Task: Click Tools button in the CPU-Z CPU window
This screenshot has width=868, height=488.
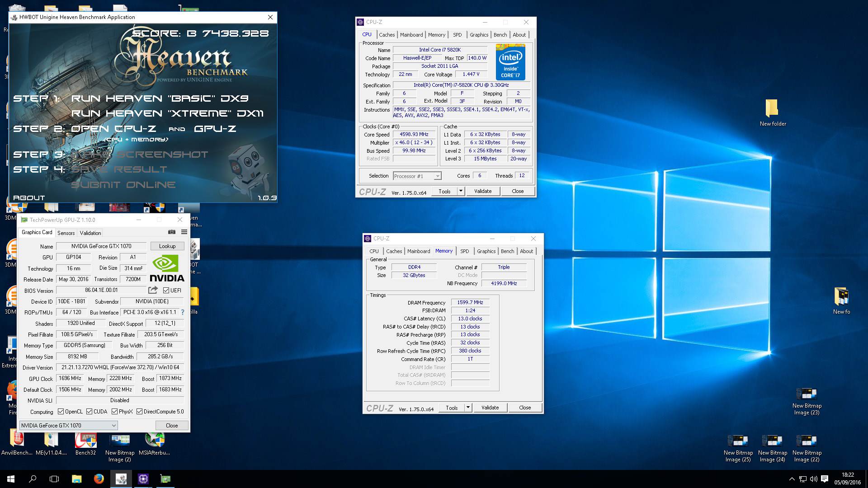Action: [x=444, y=191]
